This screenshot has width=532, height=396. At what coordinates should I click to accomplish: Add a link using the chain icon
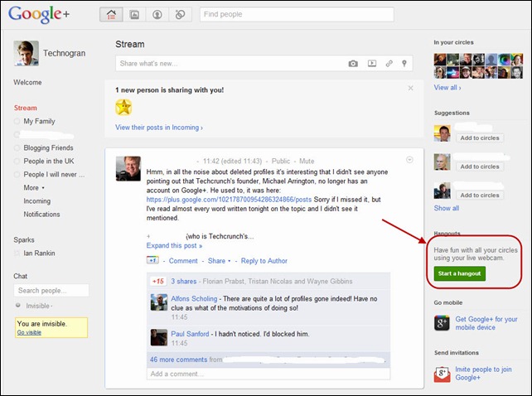389,64
